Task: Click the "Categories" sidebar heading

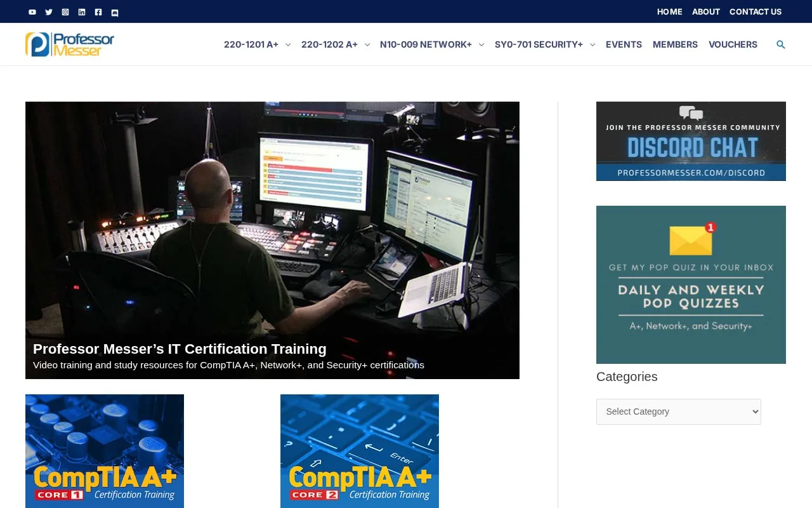Action: tap(627, 377)
